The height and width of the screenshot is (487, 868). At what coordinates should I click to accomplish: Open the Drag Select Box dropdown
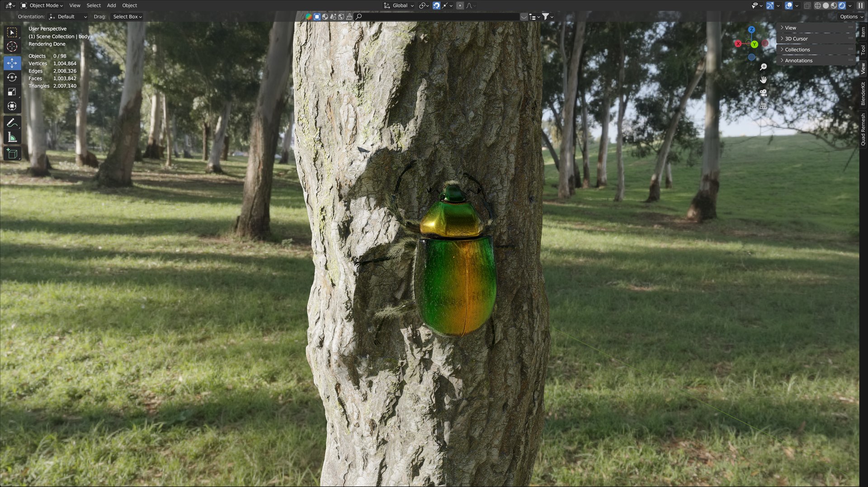click(x=127, y=17)
